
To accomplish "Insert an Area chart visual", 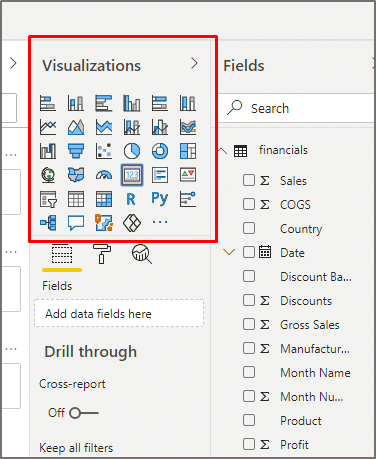I will (76, 127).
